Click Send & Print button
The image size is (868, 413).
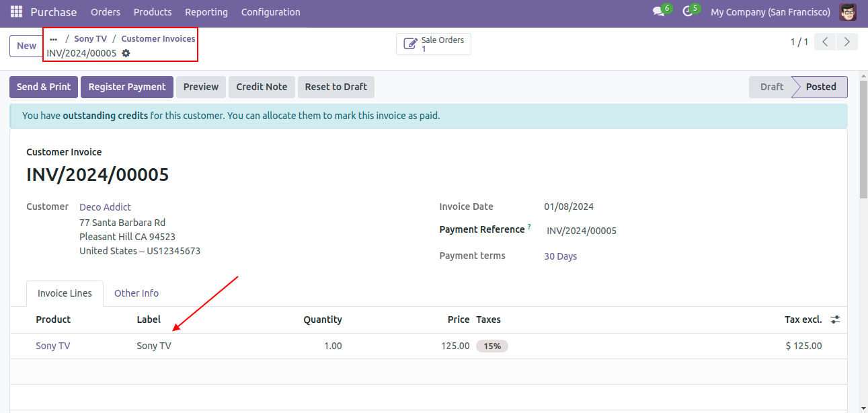(44, 87)
